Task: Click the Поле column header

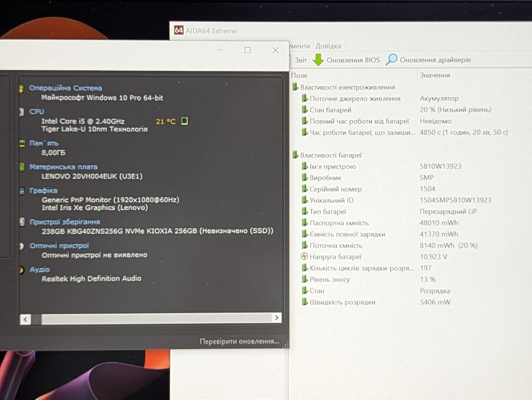Action: click(x=299, y=76)
